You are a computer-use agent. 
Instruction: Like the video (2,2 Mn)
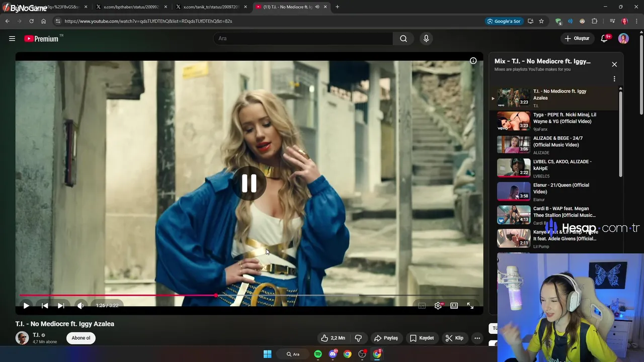point(333,338)
